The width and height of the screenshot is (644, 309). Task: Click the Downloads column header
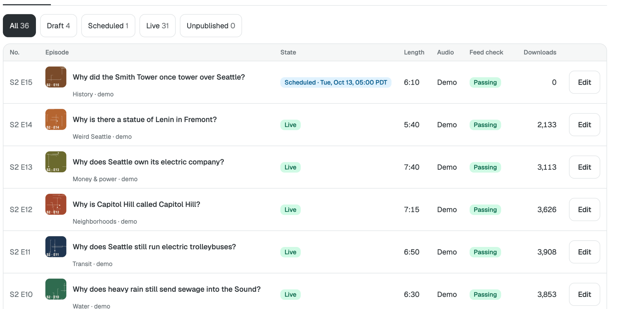(540, 52)
